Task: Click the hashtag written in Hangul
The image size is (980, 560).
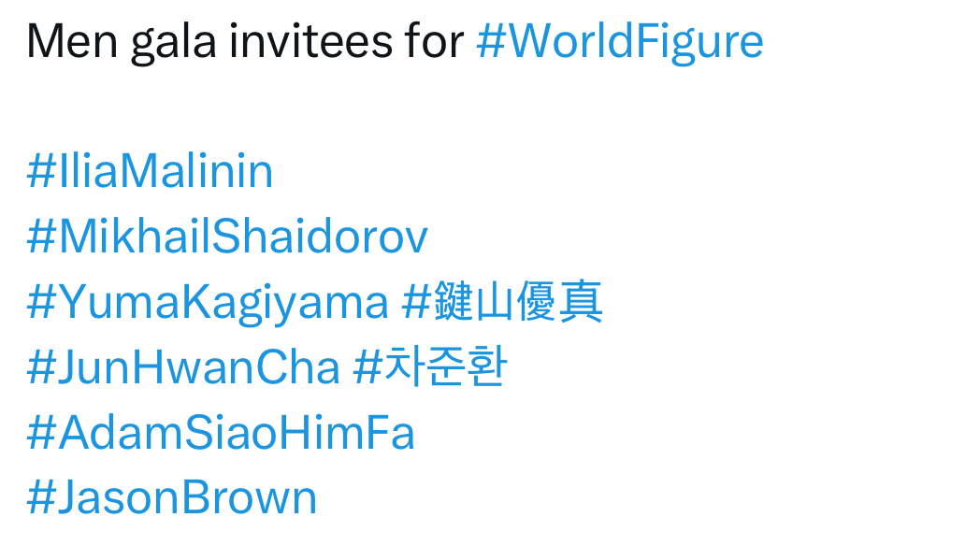Action: (430, 368)
